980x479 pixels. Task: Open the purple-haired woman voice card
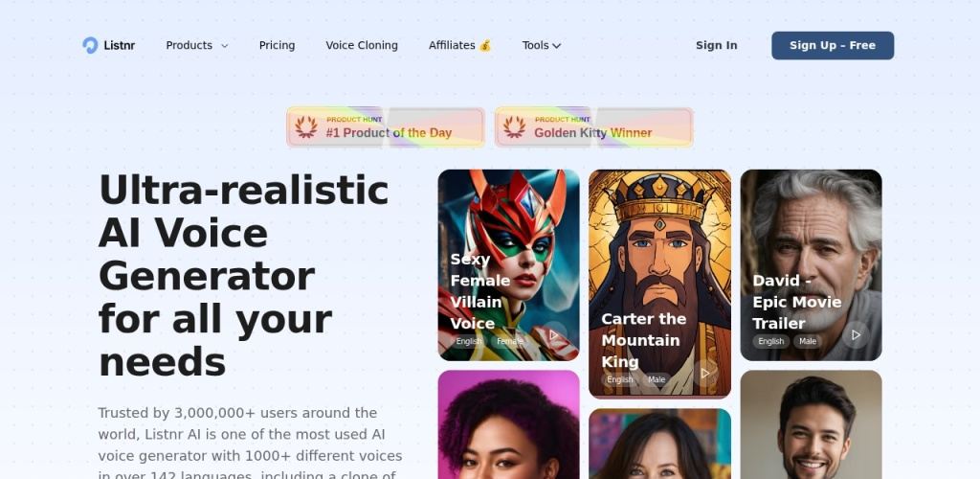tap(509, 424)
